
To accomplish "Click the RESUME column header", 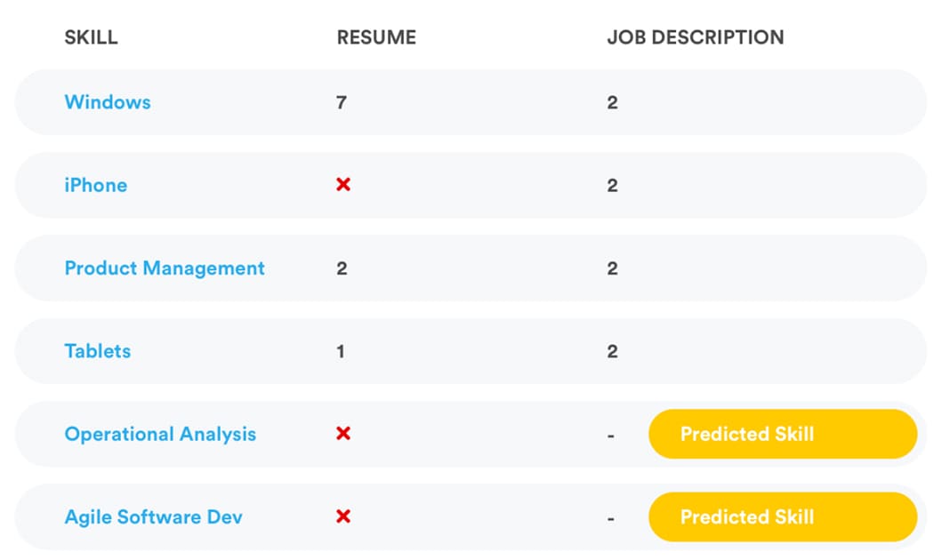I will click(x=376, y=37).
